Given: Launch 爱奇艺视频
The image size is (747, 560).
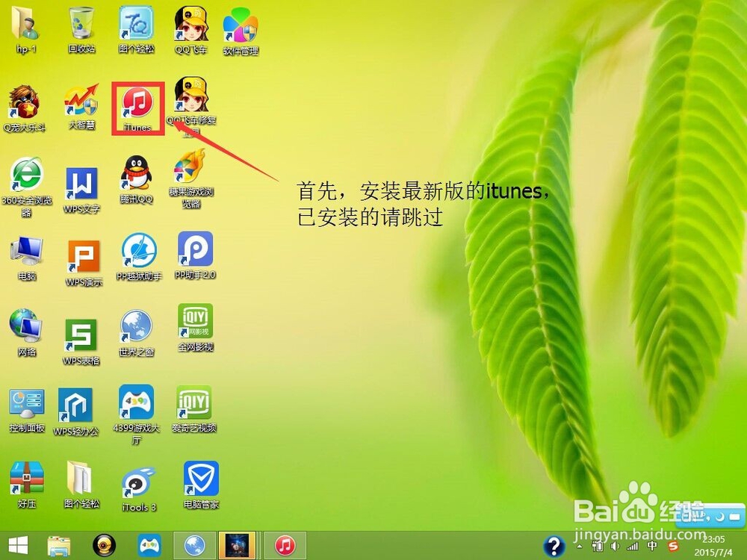Looking at the screenshot, I should 194,409.
